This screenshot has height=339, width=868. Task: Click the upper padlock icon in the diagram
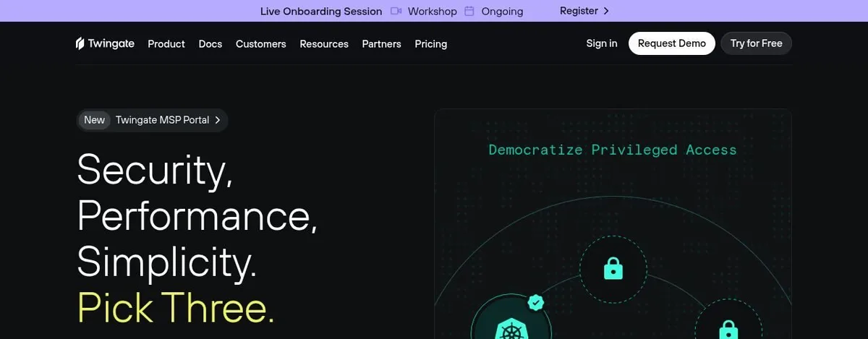(x=613, y=270)
